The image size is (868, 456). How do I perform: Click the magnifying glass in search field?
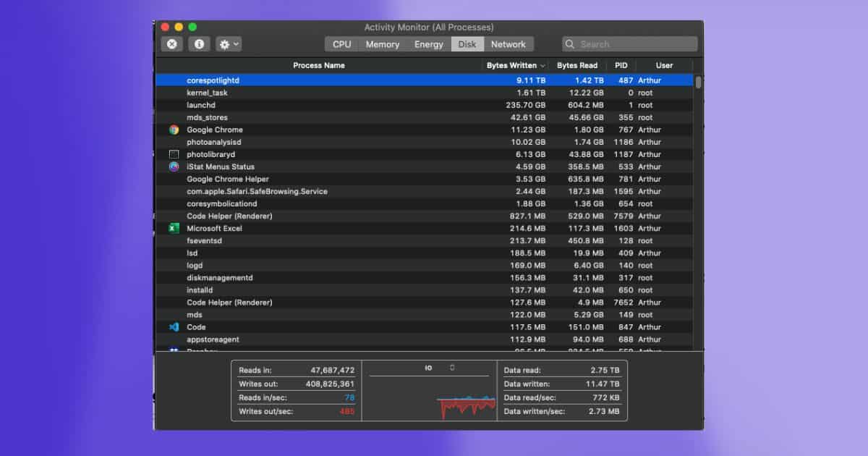[571, 44]
